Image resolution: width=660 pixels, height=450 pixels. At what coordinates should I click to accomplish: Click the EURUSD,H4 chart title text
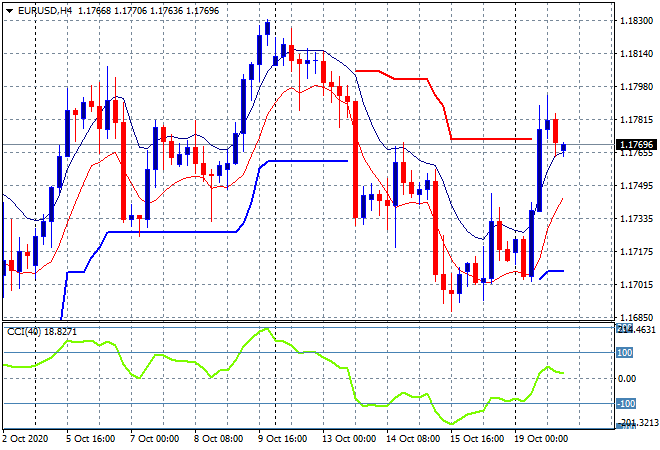(45, 11)
